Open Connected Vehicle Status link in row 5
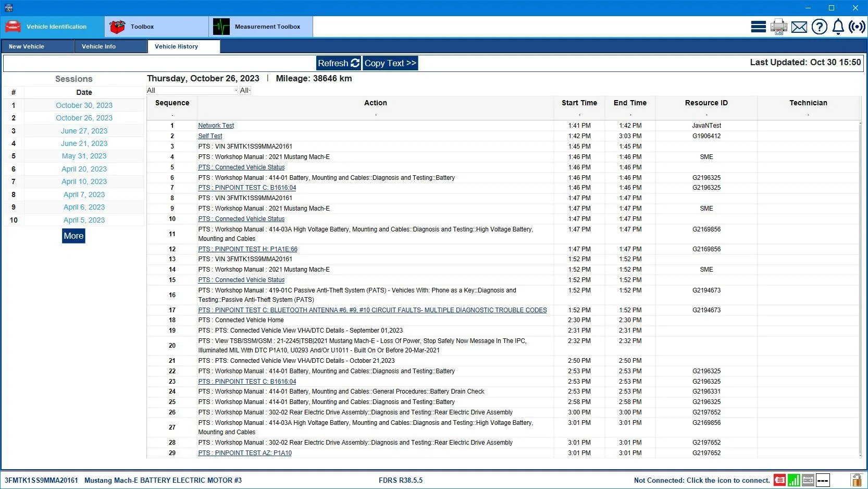 tap(241, 167)
